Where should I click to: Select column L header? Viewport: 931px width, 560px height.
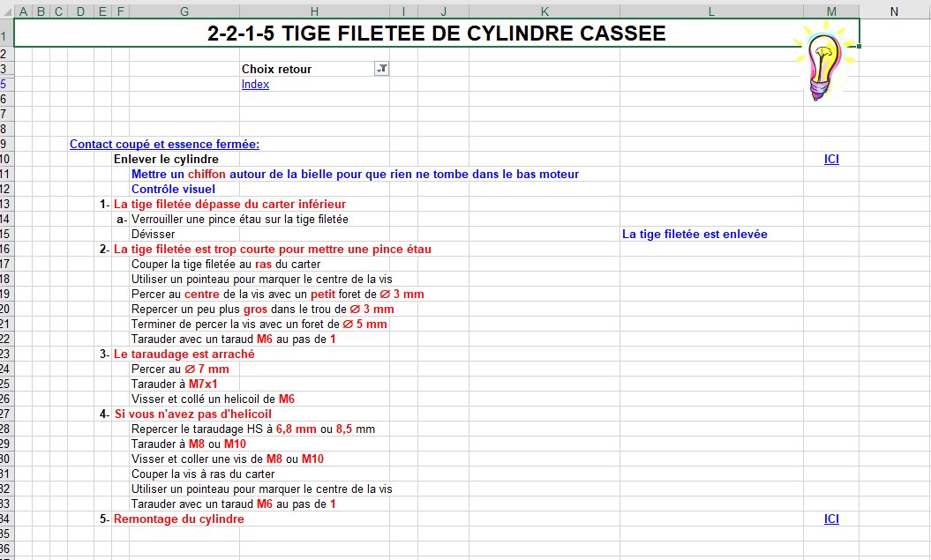point(711,11)
